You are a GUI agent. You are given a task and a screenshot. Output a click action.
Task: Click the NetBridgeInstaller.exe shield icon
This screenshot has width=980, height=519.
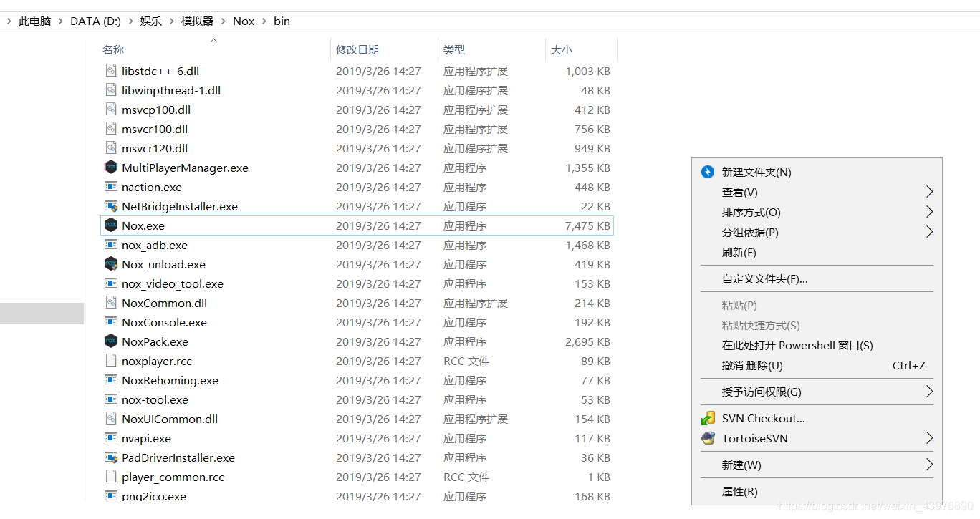[111, 206]
